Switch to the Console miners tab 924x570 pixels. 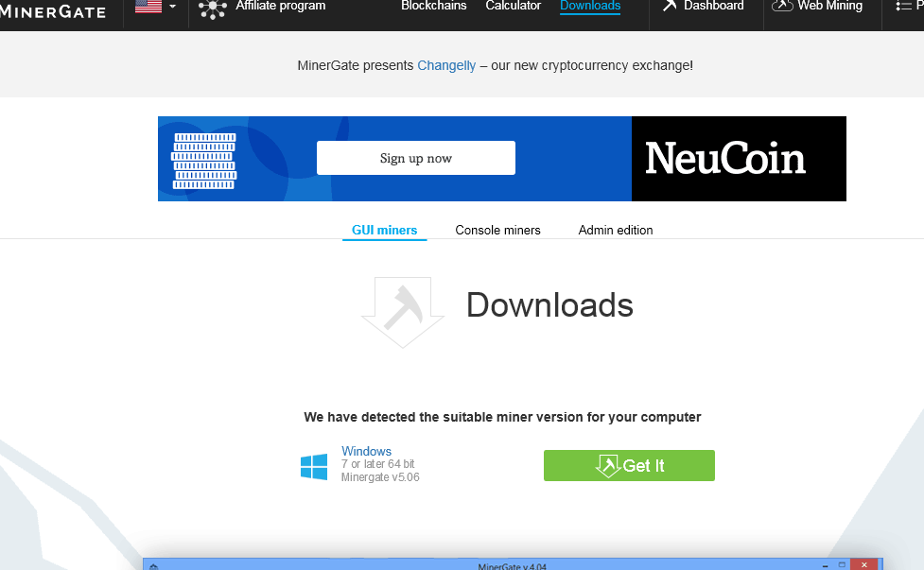click(498, 231)
